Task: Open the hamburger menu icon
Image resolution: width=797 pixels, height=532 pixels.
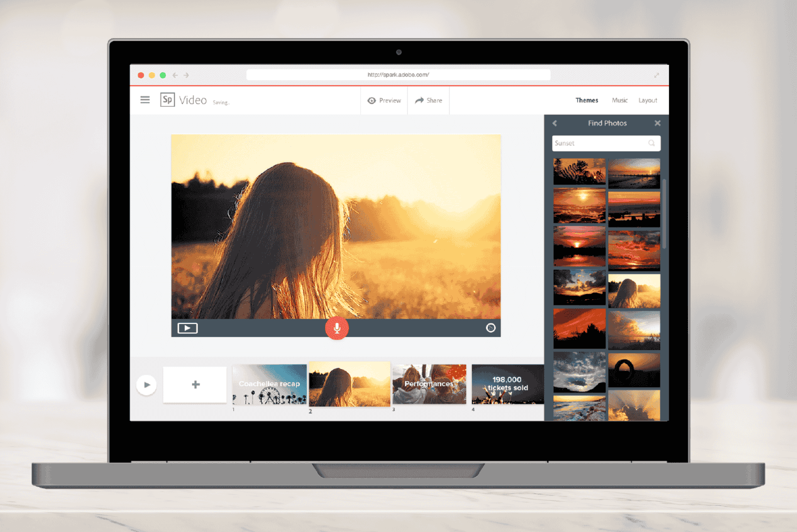Action: [145, 100]
